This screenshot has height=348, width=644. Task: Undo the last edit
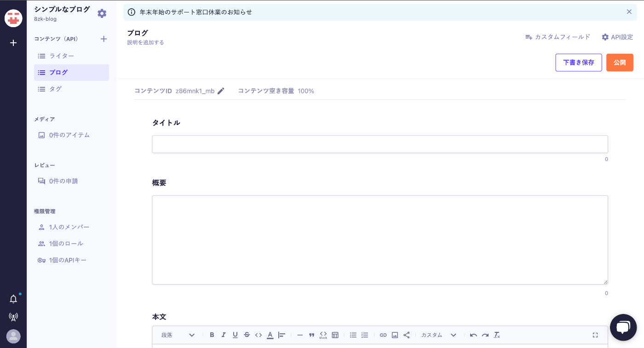[473, 335]
